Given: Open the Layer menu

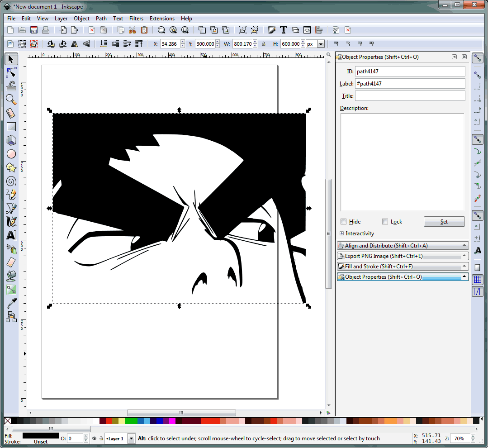Looking at the screenshot, I should point(61,19).
